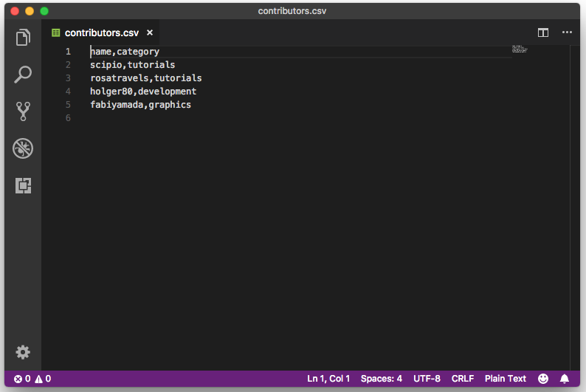
Task: Click line number 6 in gutter
Action: 68,118
